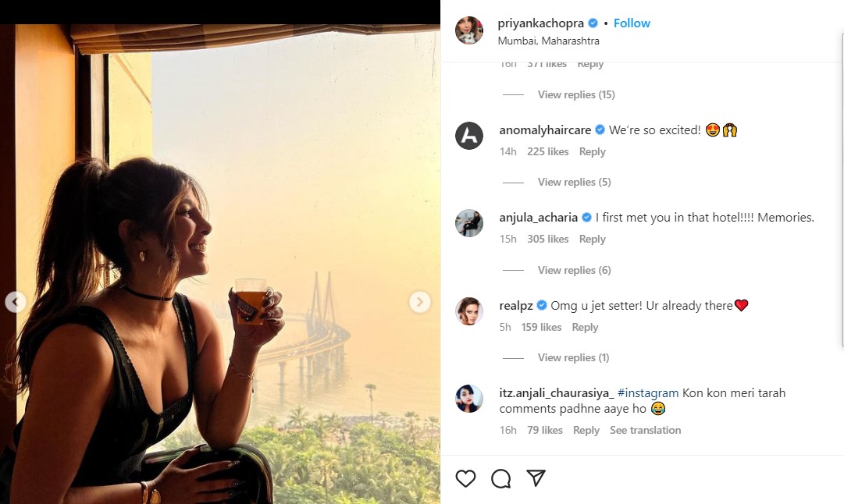Expand View replies (1) under realpz
The image size is (844, 504).
pos(573,357)
